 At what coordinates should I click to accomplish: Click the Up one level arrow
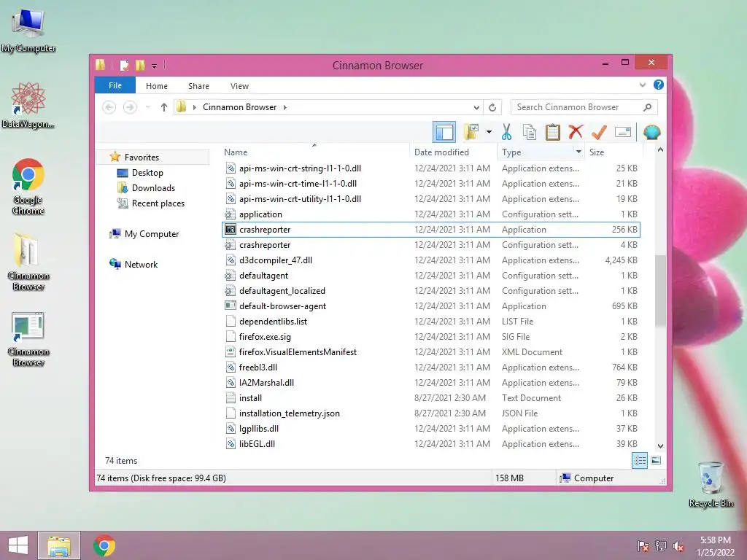(164, 107)
